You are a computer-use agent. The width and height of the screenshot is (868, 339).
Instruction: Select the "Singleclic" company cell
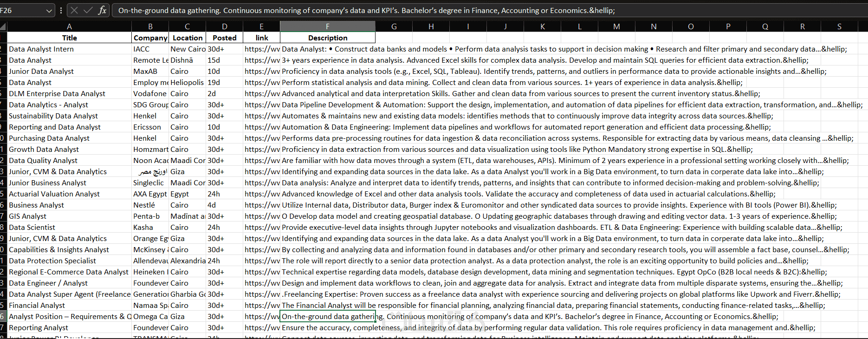(150, 183)
